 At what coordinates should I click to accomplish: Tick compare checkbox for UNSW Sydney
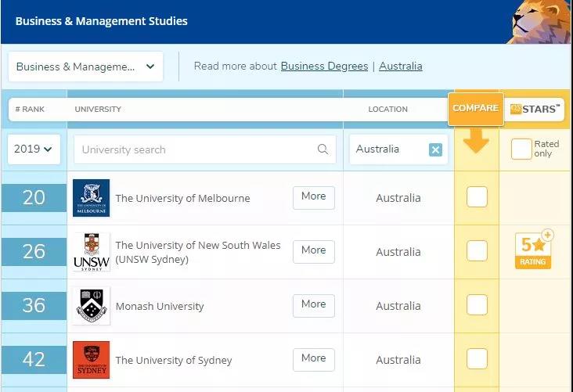[477, 250]
